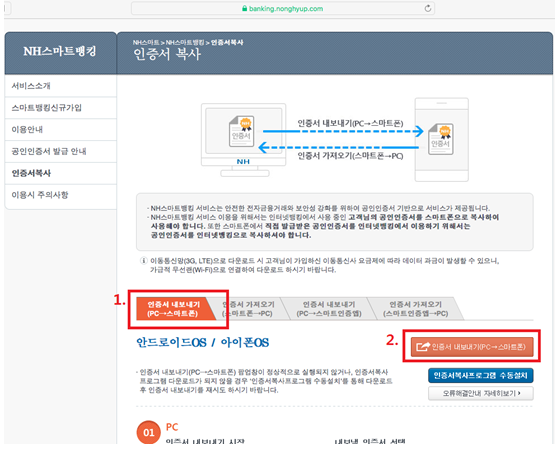Screen dimensions: 555x454
Task: Click the orange 01 step badge
Action: tap(149, 432)
